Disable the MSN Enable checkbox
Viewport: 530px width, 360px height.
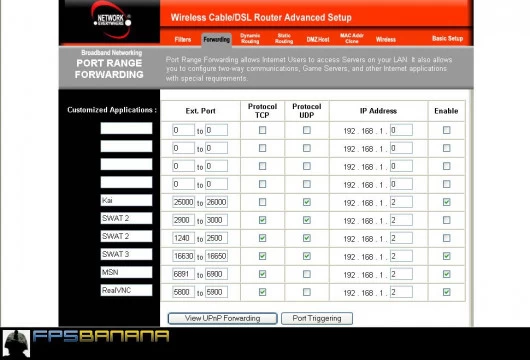[447, 274]
